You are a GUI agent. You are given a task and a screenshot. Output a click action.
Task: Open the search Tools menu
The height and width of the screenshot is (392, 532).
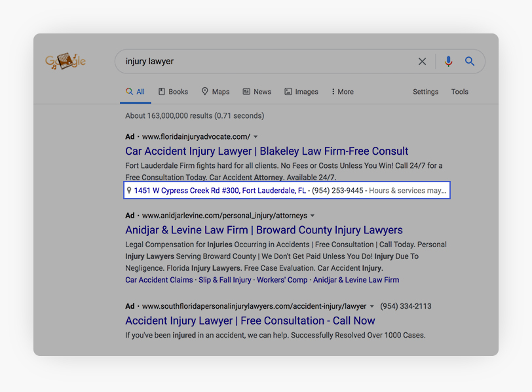pos(459,92)
